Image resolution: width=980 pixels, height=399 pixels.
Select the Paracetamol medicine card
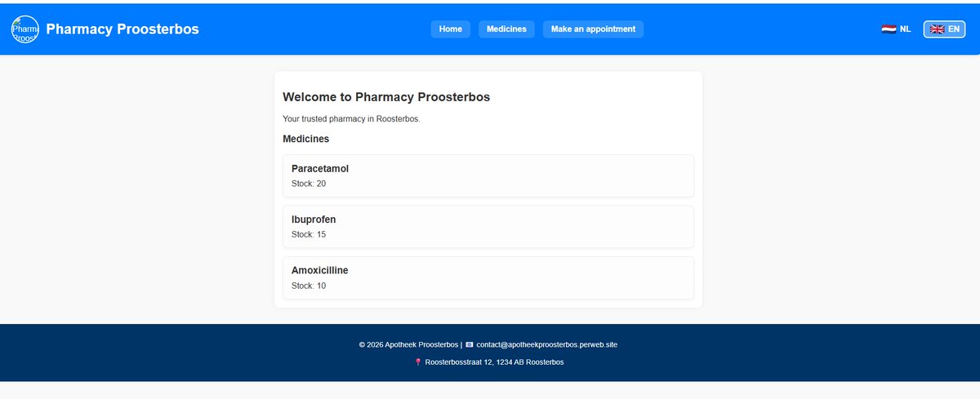(488, 175)
